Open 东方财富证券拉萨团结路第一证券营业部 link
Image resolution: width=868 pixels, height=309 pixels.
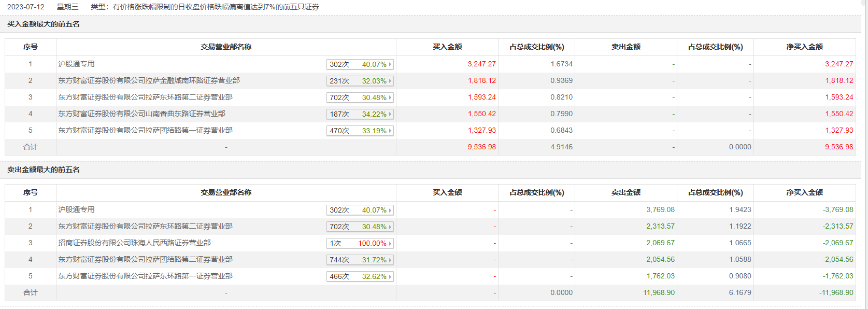145,130
